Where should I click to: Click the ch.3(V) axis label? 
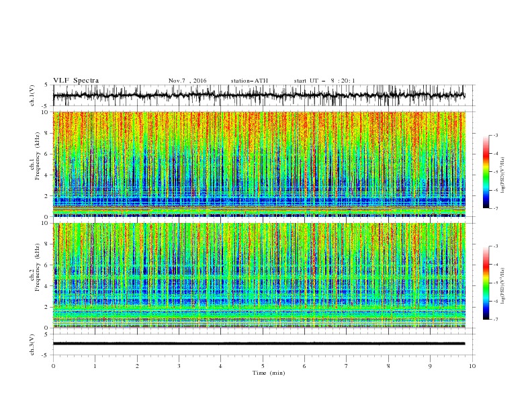[x=32, y=345]
